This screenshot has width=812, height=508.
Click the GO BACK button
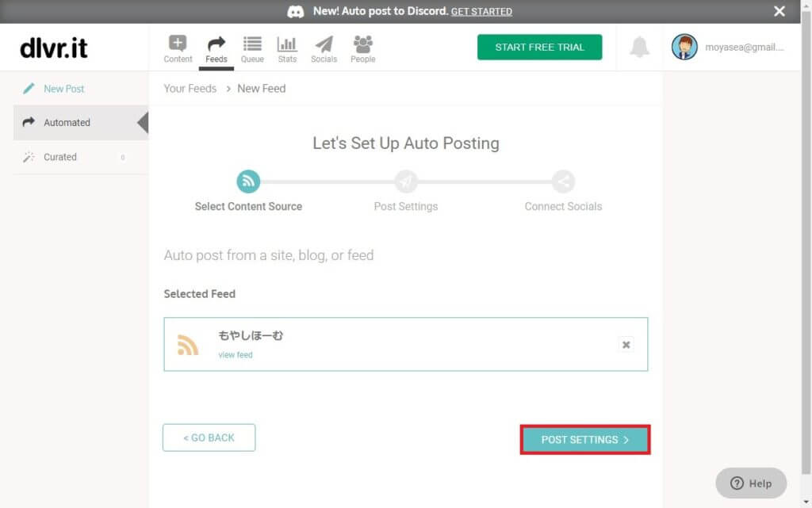[x=209, y=437]
